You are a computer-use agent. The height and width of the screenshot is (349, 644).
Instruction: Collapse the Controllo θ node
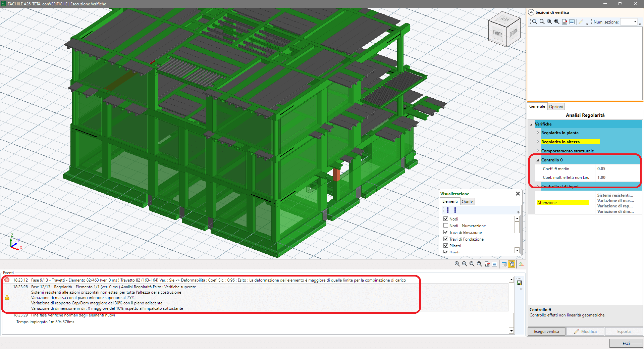(538, 160)
